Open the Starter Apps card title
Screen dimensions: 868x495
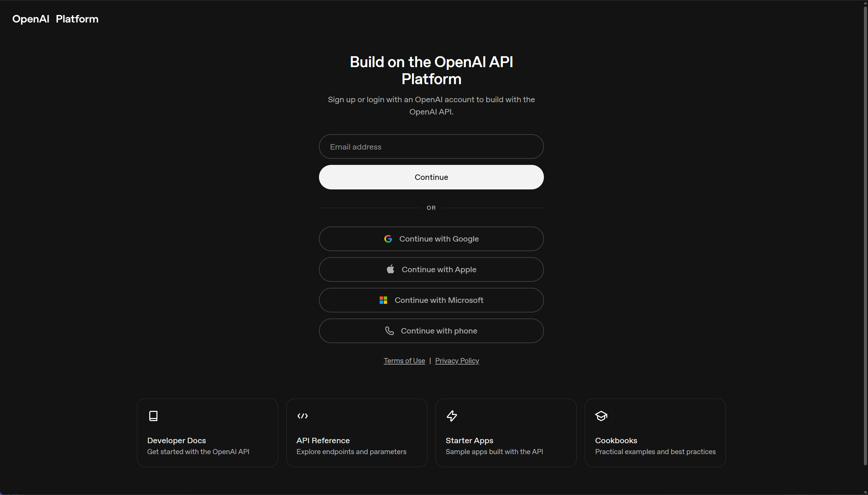click(469, 440)
